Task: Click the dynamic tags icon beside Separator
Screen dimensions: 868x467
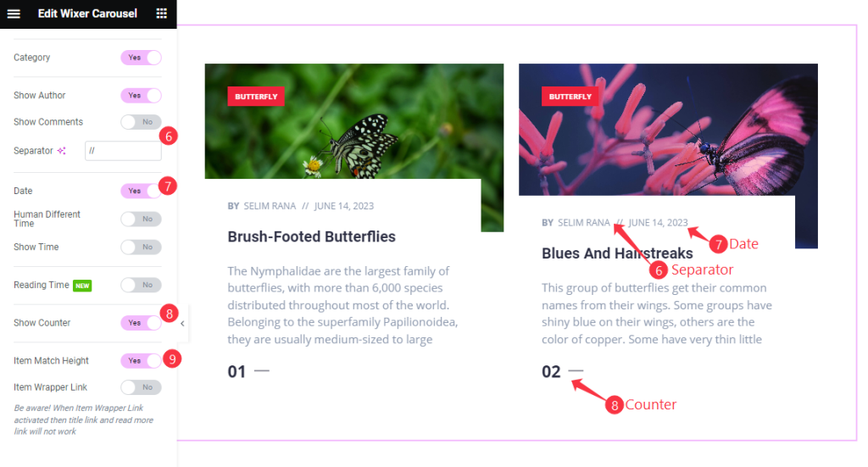Action: pyautogui.click(x=61, y=151)
